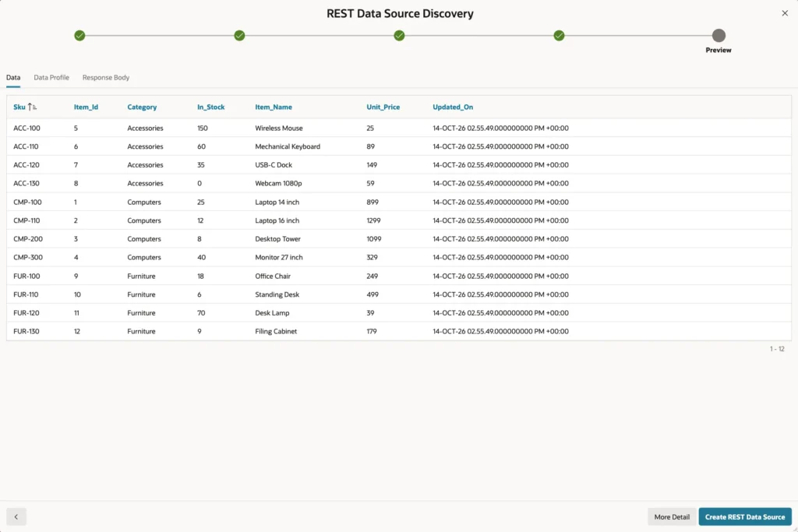Click the 179 unit price value

[372, 331]
